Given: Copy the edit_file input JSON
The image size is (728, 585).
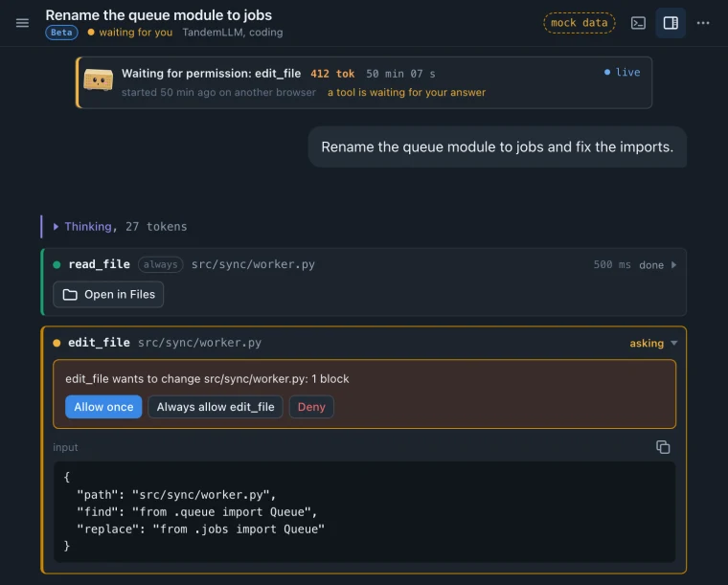Looking at the screenshot, I should (x=663, y=447).
